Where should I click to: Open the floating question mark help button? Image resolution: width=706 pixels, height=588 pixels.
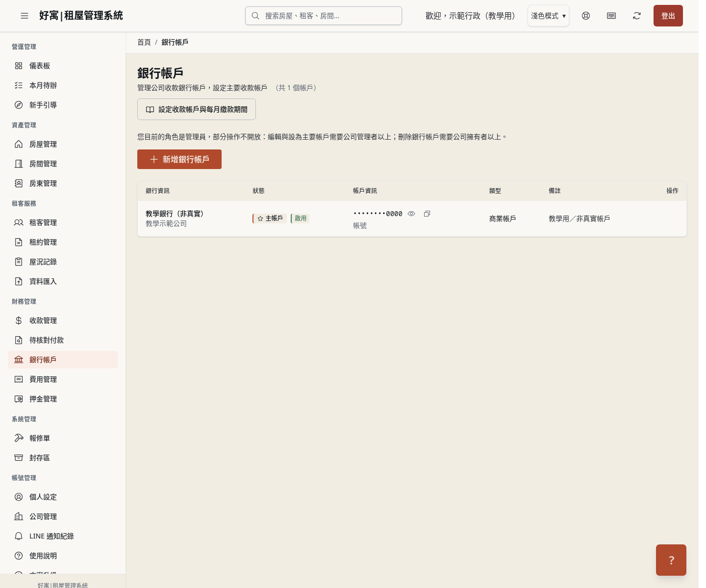coord(671,560)
